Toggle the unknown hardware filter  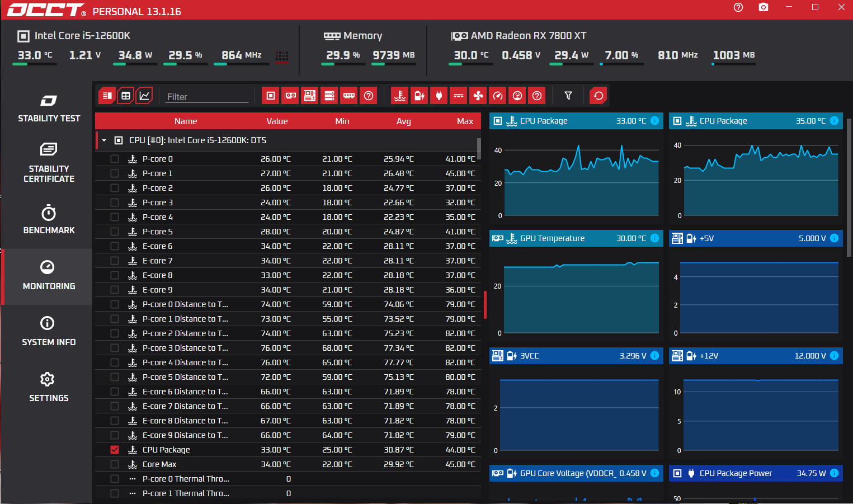[x=369, y=96]
